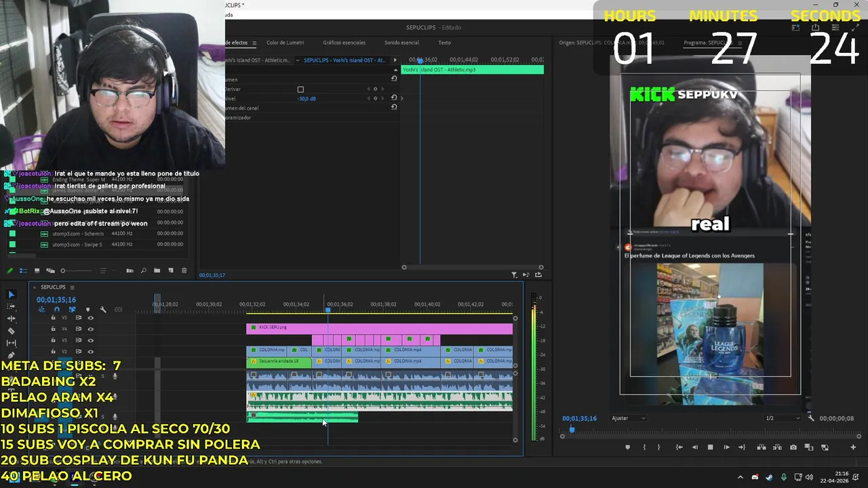
Task: Select the Ripple Edit tool
Action: 11,319
